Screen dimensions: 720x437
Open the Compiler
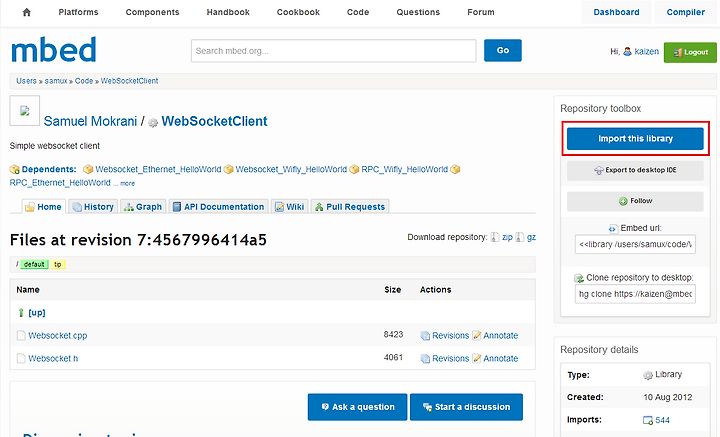click(x=686, y=12)
